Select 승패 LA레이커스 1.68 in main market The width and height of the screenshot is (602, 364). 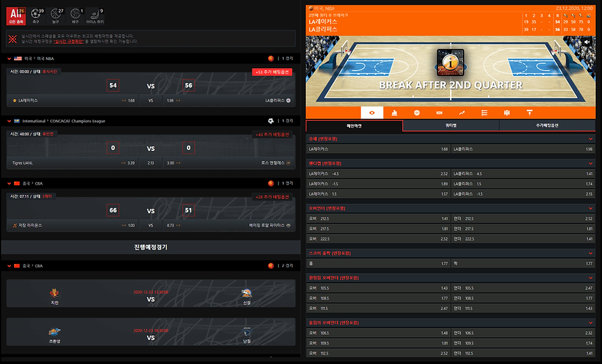pyautogui.click(x=378, y=149)
